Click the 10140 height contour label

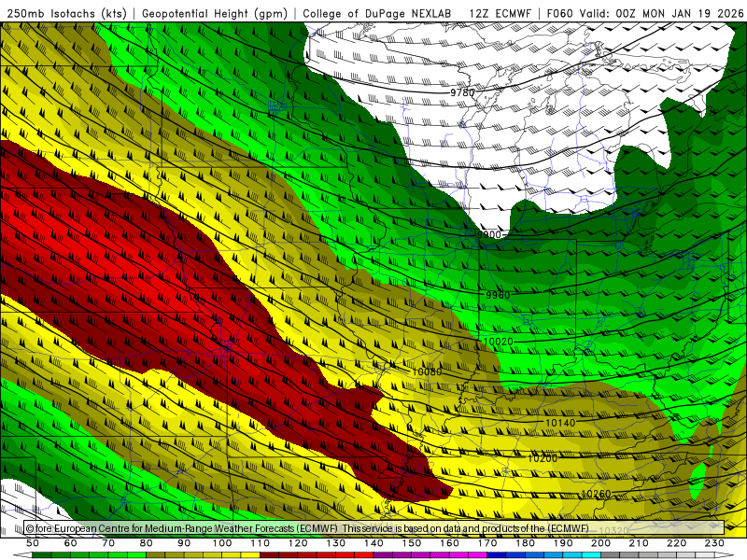point(560,423)
